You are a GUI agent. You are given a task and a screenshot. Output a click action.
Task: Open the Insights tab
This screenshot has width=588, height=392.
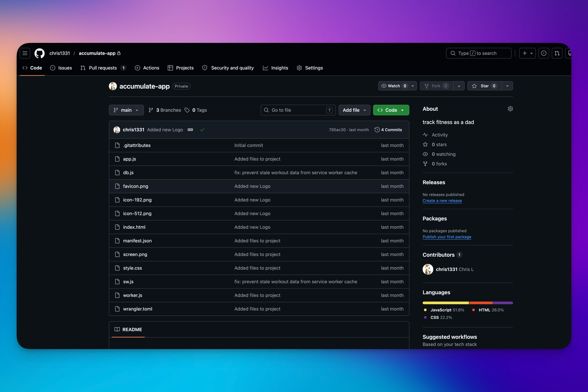click(275, 68)
